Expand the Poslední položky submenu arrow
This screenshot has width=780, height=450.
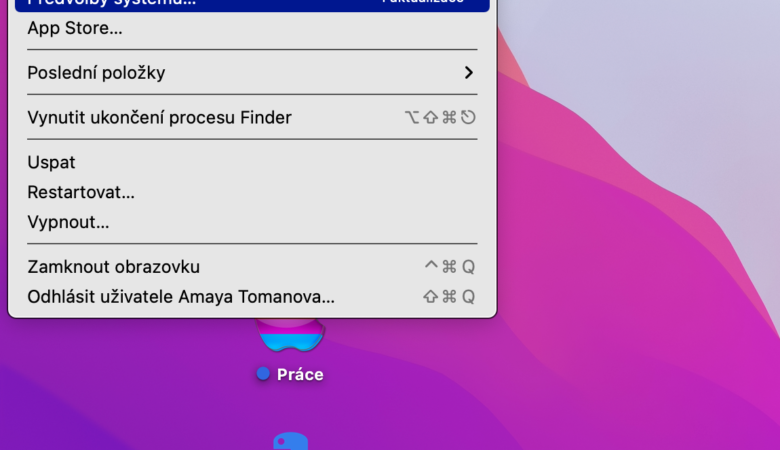point(468,73)
